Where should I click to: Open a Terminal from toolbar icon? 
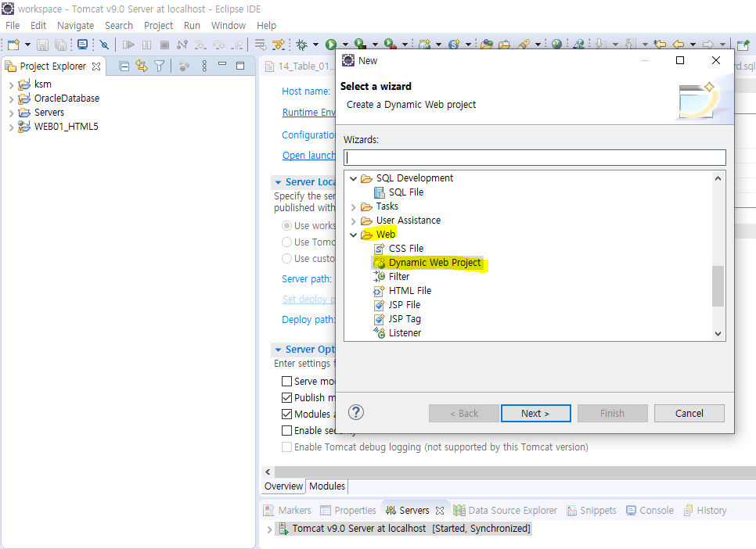82,45
